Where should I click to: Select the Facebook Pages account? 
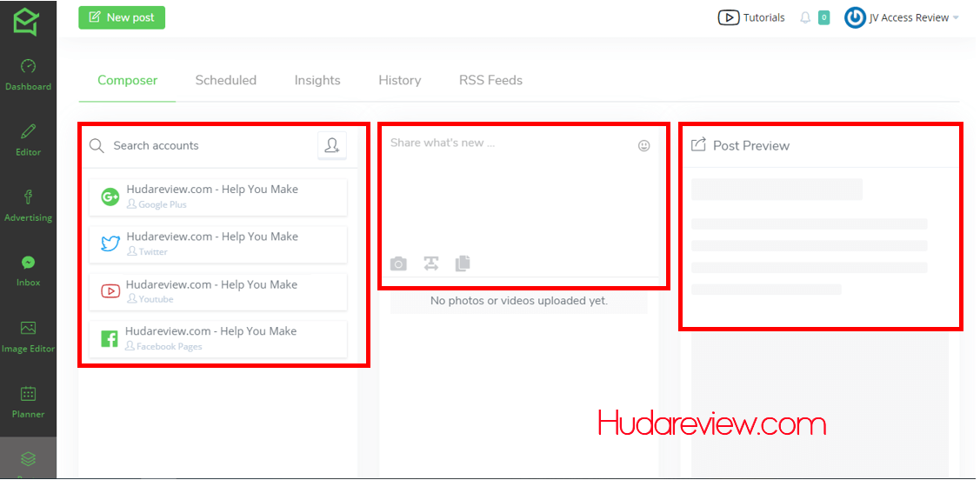(217, 338)
